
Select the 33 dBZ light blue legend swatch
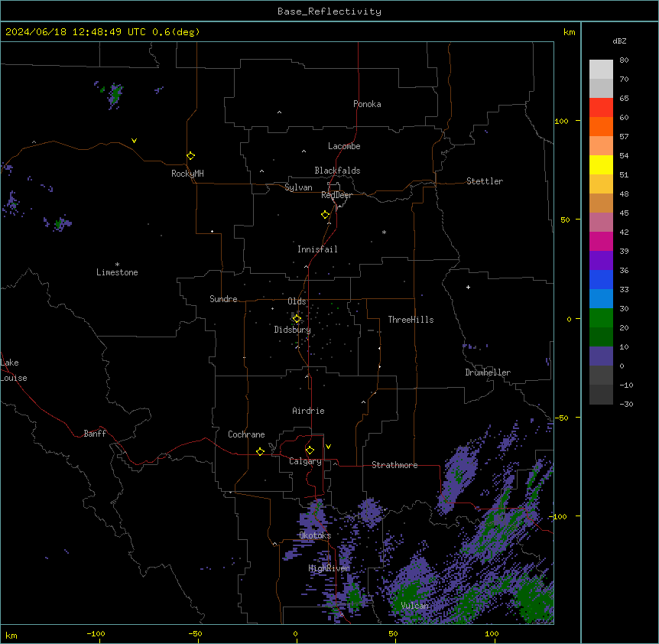click(601, 298)
